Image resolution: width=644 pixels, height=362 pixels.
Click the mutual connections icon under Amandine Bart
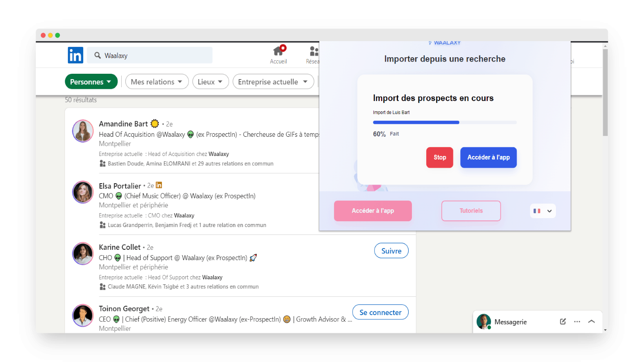[102, 164]
